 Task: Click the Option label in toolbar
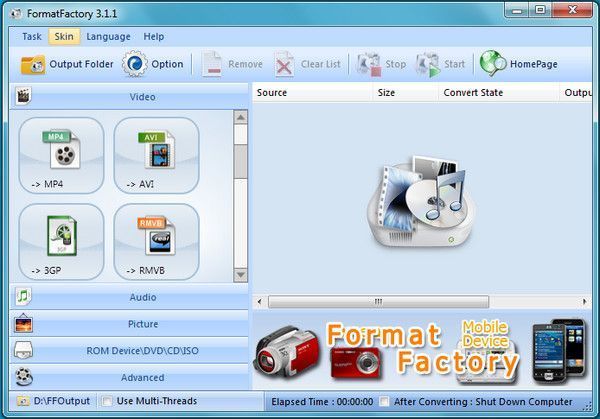pyautogui.click(x=167, y=64)
